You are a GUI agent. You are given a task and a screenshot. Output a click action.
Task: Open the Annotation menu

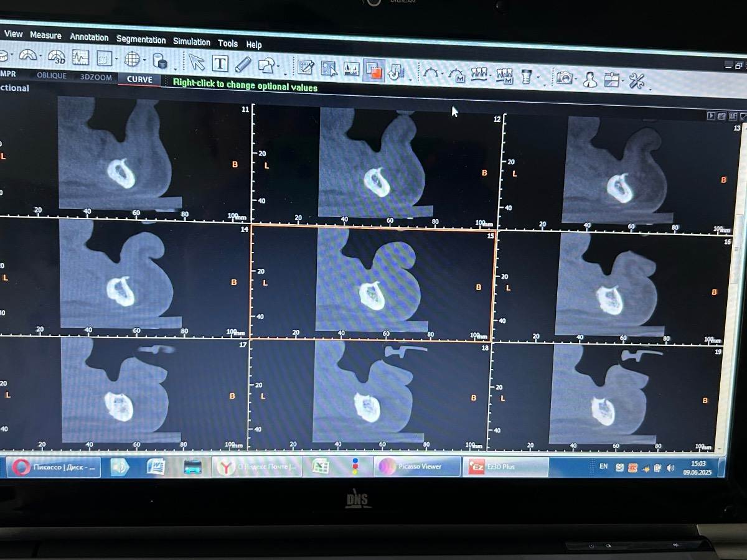coord(89,37)
